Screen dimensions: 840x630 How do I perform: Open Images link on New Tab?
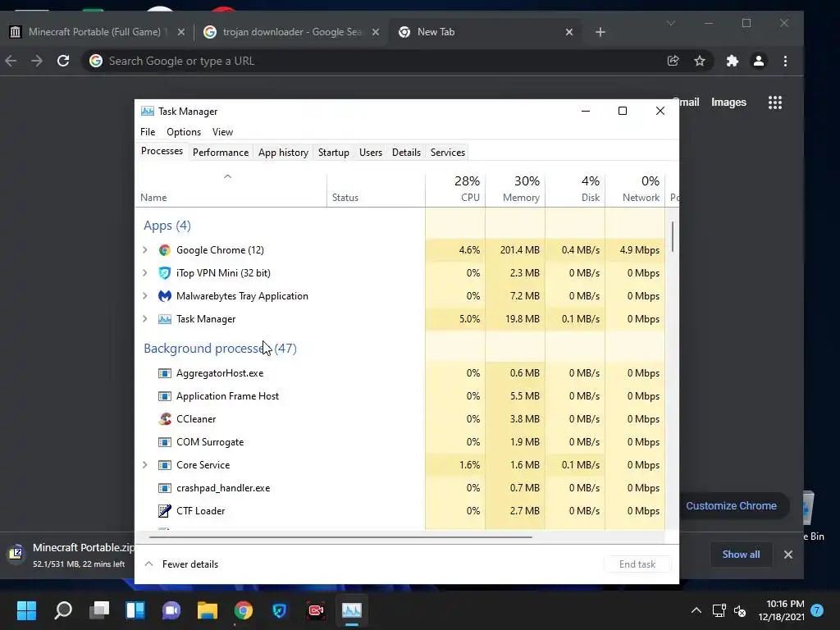click(728, 103)
